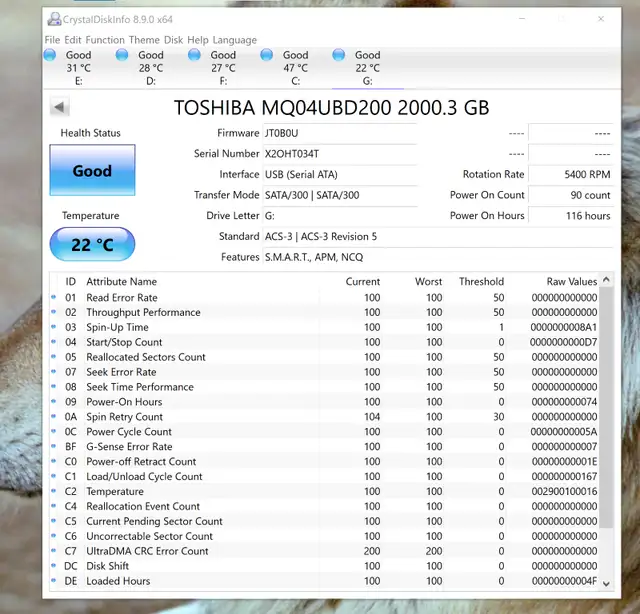640x614 pixels.
Task: Click the Features field S.M.A.R.T., APM, NCQ
Action: click(x=438, y=257)
